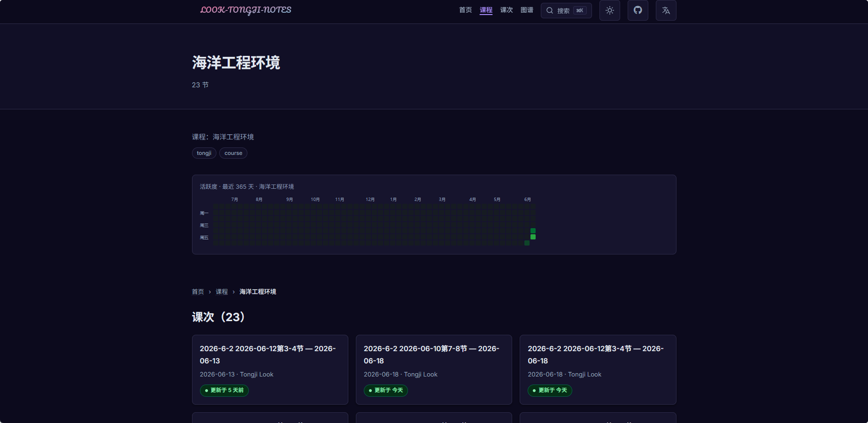Click the 12月 month label on heatmap
The height and width of the screenshot is (423, 868).
coord(370,200)
